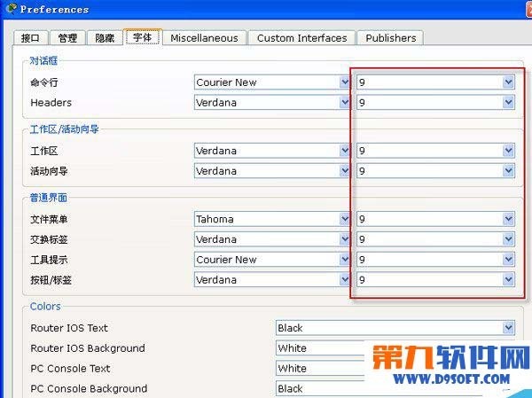Go to the Miscellaneous tab
The height and width of the screenshot is (398, 532).
click(x=204, y=38)
